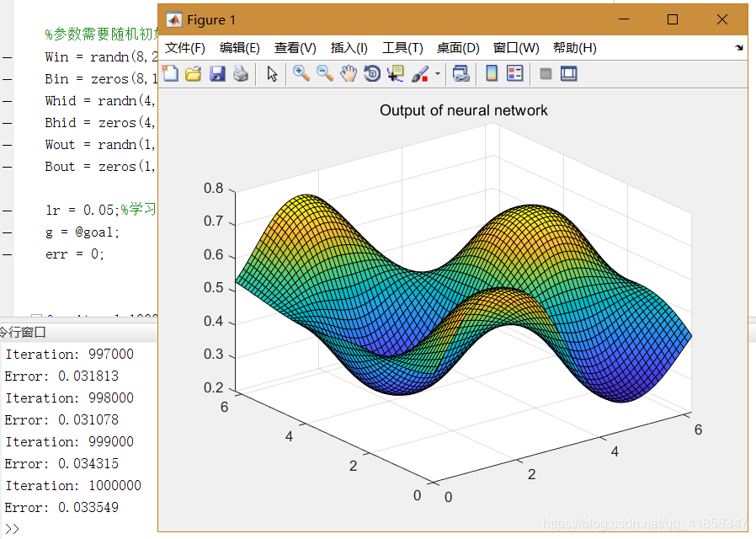The height and width of the screenshot is (539, 756).
Task: Click the 'Wout = randn(1,' code line
Action: click(100, 145)
